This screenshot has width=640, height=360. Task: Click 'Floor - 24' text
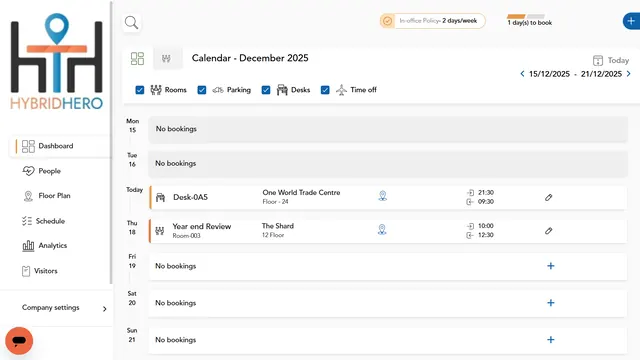pyautogui.click(x=275, y=202)
